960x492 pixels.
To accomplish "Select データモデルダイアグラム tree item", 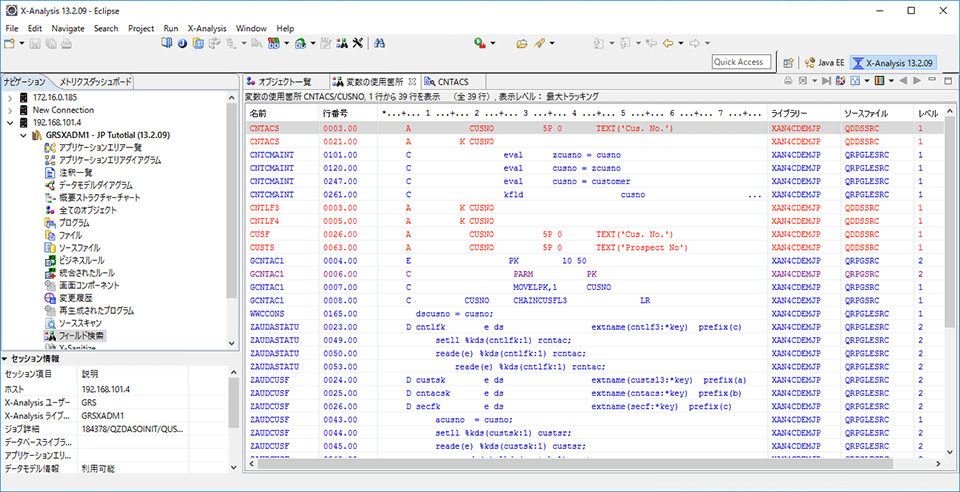I will pyautogui.click(x=96, y=185).
